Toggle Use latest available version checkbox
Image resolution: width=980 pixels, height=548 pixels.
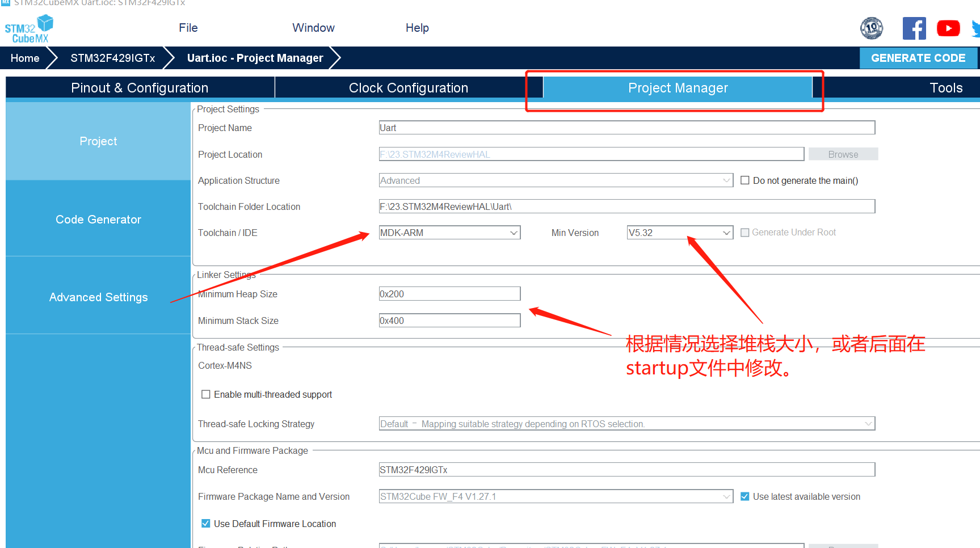tap(745, 496)
